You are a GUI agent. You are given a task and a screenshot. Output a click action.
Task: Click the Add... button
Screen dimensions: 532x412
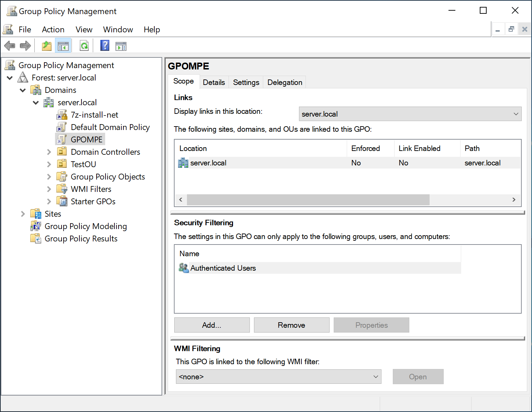212,325
